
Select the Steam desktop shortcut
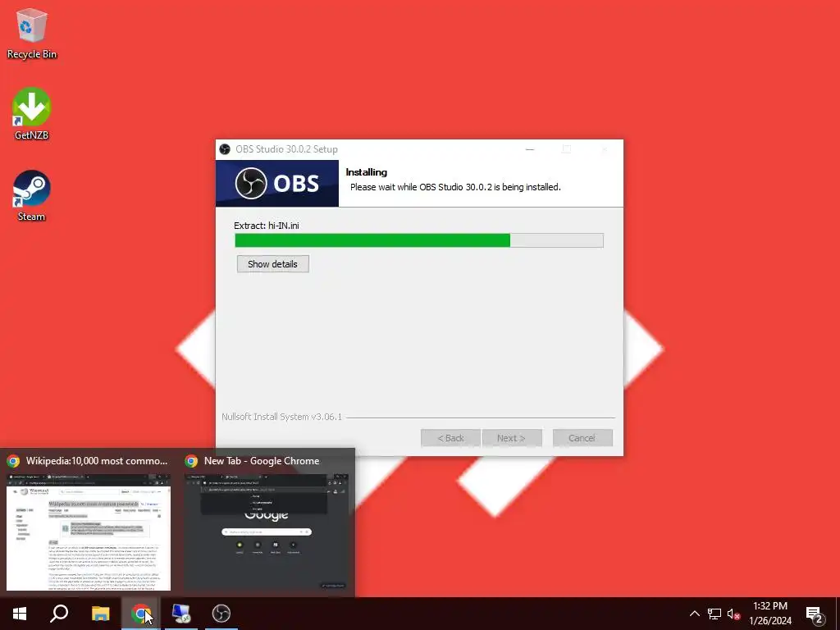(x=32, y=195)
